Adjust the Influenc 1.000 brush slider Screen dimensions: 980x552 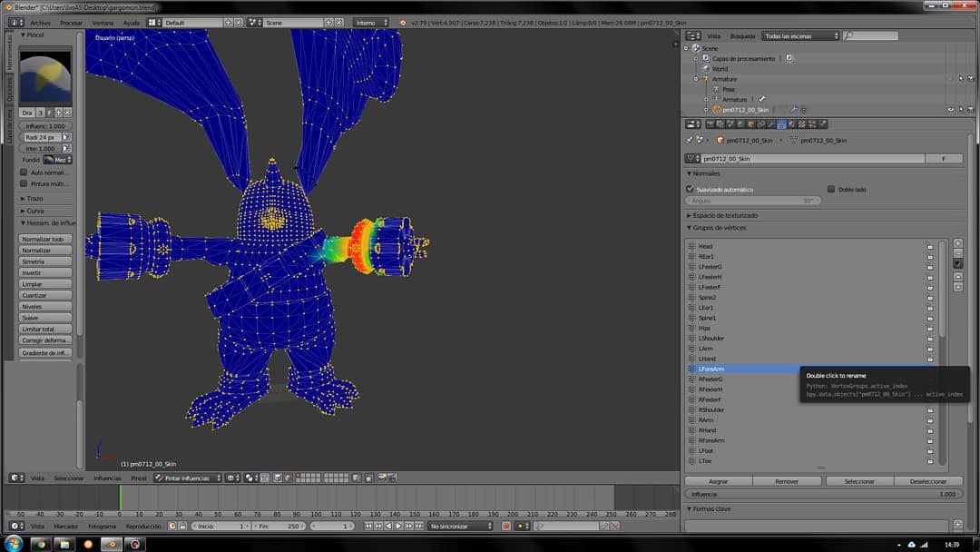(45, 125)
